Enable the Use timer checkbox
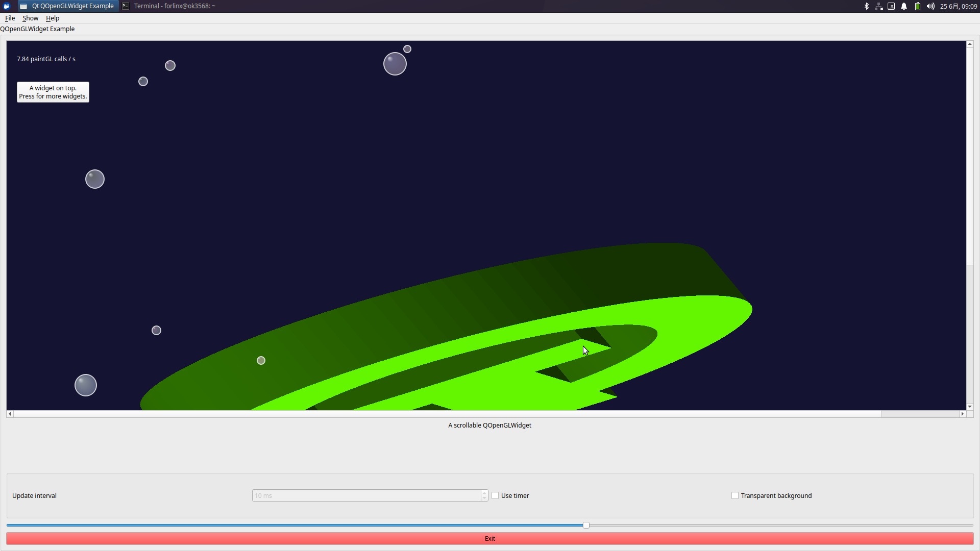Viewport: 980px width, 551px height. tap(495, 495)
